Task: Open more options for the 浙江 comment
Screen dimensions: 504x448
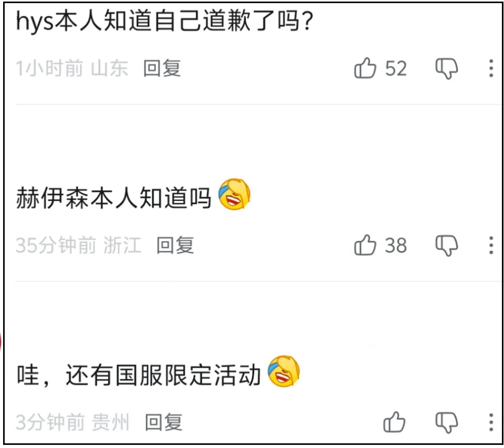Action: (491, 245)
